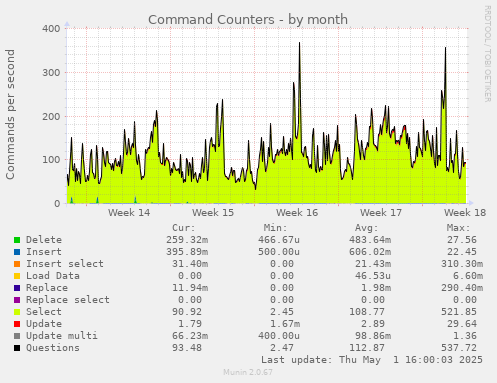Click the blue Insert legend swatch
This screenshot has width=497, height=383.
point(17,252)
